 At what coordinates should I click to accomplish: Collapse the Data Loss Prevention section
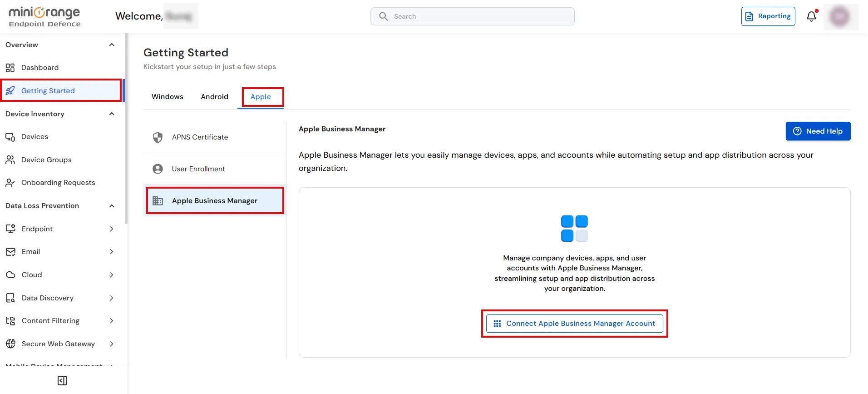[x=112, y=206]
